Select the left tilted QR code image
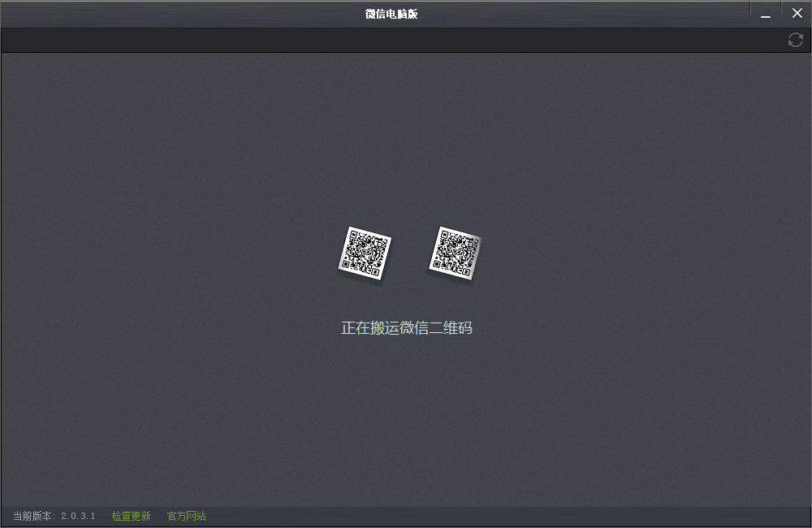Viewport: 812px width, 528px height. [365, 253]
